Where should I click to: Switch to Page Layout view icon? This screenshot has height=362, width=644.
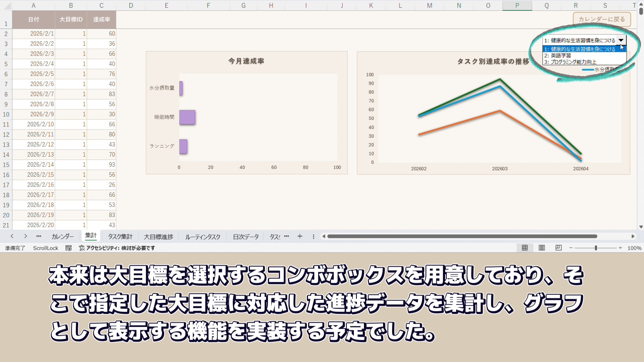coord(541,248)
